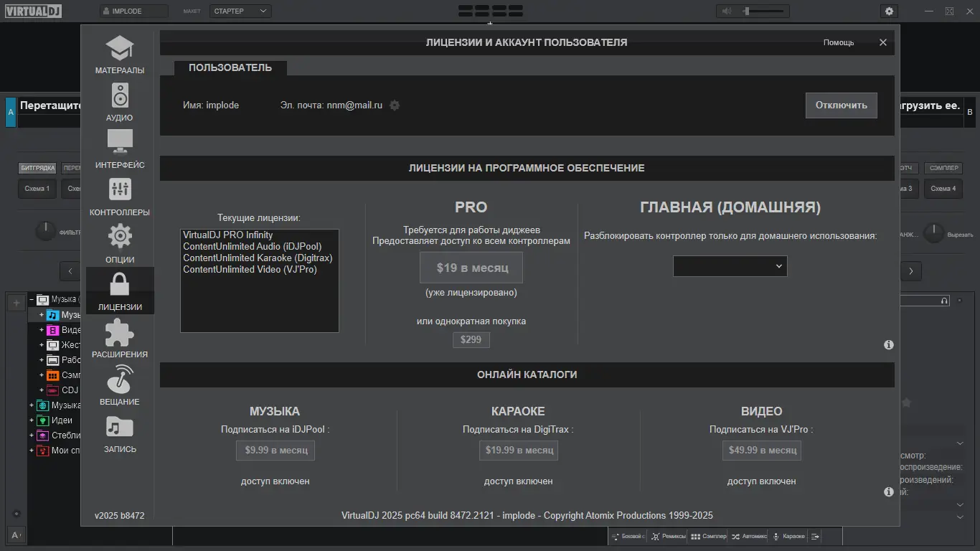Click the Схема 1 pad
Viewport: 980px width, 551px height.
37,189
